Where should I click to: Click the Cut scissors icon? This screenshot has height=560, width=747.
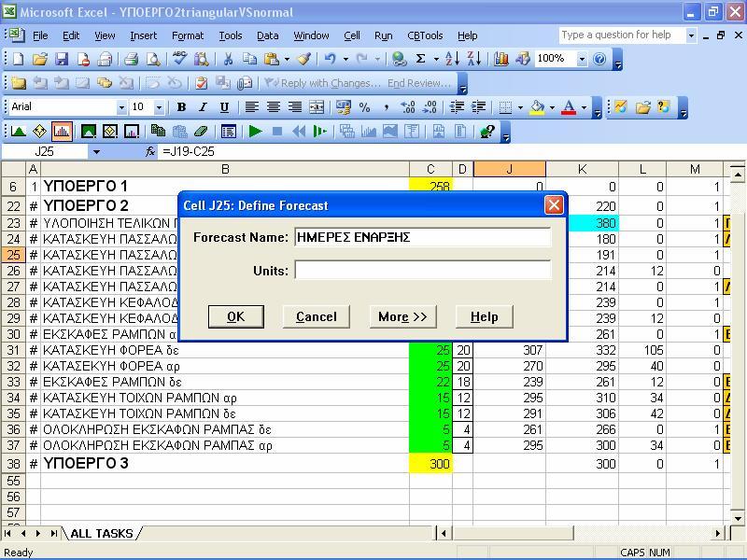pyautogui.click(x=228, y=59)
